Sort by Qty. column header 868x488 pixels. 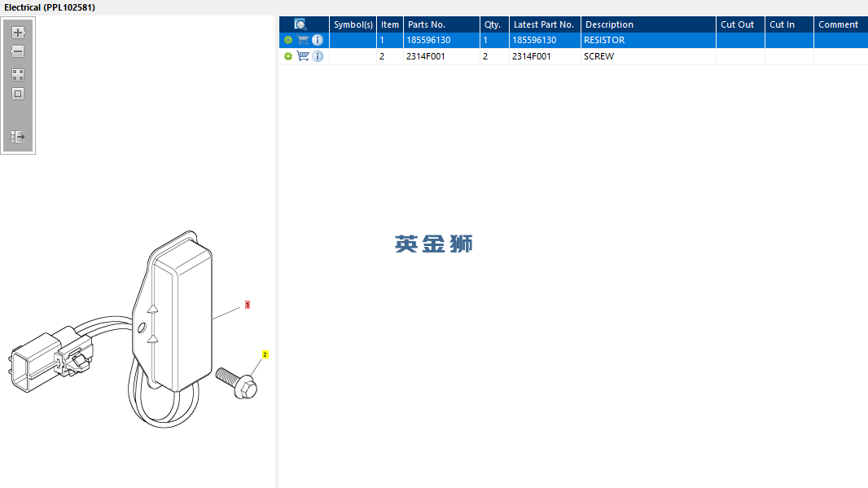point(494,24)
